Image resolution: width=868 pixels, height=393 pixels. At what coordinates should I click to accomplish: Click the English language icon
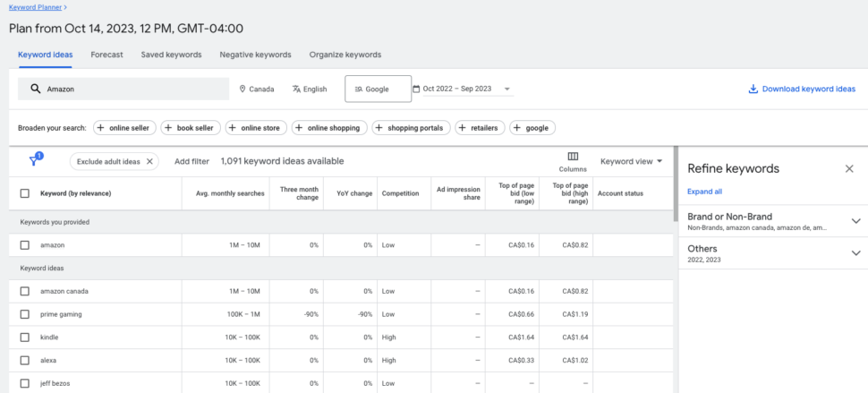coord(296,90)
